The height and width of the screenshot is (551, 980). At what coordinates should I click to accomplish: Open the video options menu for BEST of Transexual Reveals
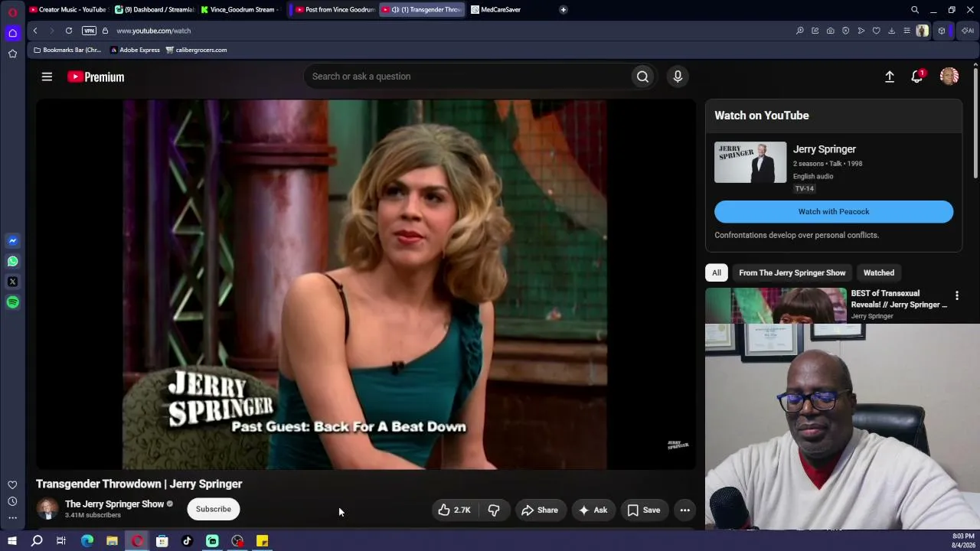pyautogui.click(x=956, y=295)
